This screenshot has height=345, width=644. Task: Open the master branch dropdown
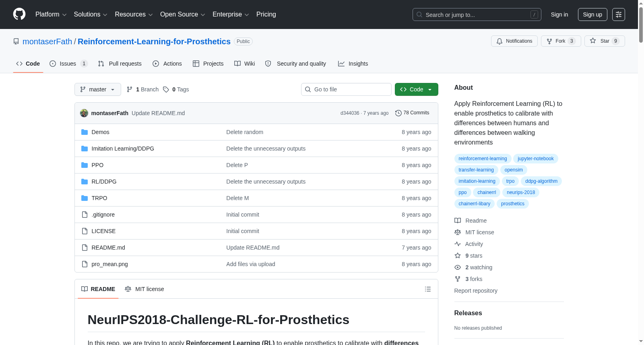98,89
